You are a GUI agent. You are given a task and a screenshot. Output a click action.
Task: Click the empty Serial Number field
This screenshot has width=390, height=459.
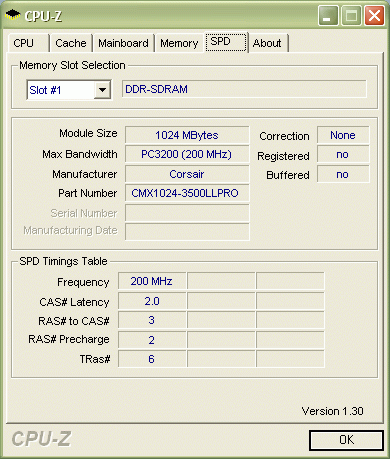tap(187, 213)
